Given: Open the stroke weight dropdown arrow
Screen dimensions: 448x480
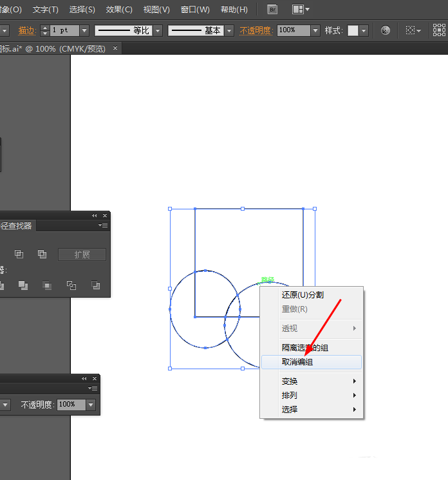Looking at the screenshot, I should (x=84, y=30).
